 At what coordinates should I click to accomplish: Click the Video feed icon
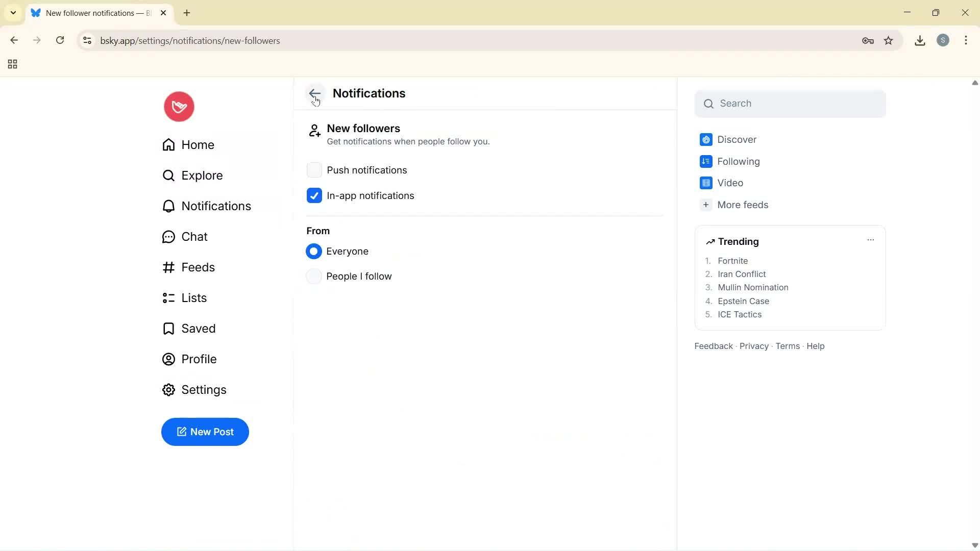(706, 183)
